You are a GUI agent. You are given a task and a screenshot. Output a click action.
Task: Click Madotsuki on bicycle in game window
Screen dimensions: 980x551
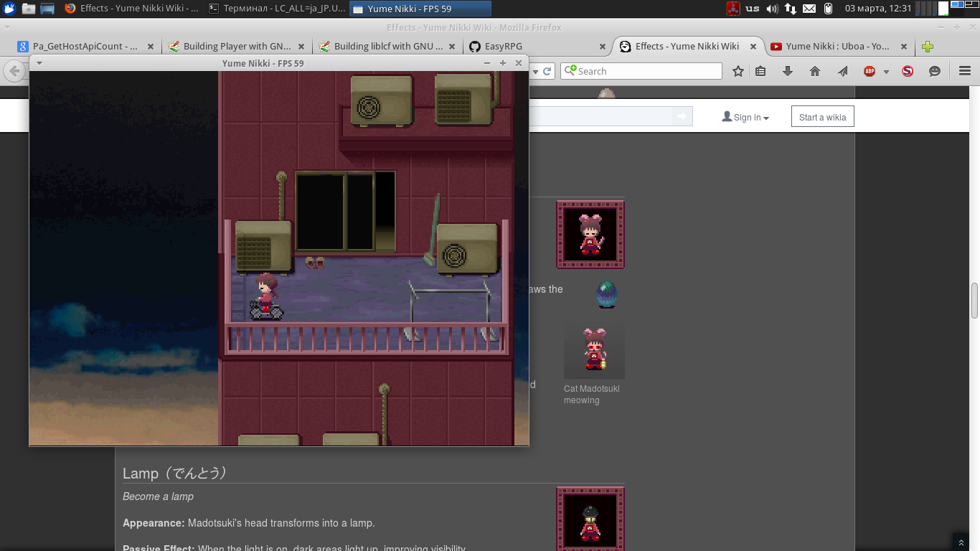coord(267,296)
